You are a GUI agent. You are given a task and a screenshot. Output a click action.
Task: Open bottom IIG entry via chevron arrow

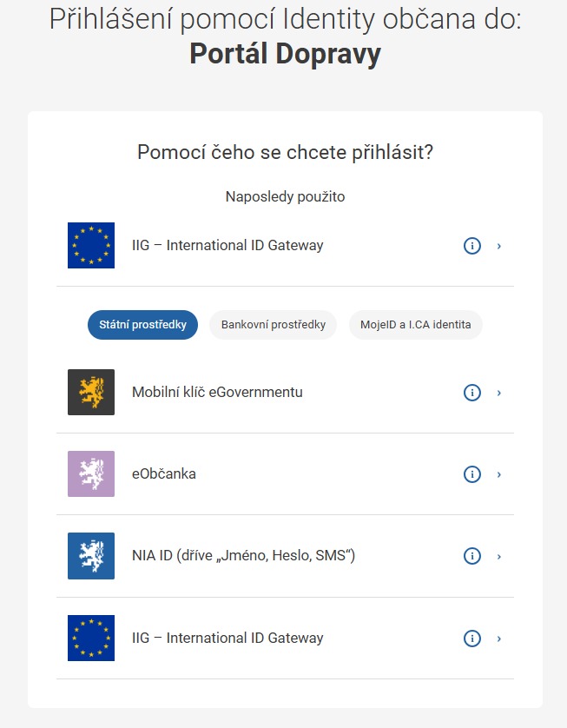coord(499,639)
